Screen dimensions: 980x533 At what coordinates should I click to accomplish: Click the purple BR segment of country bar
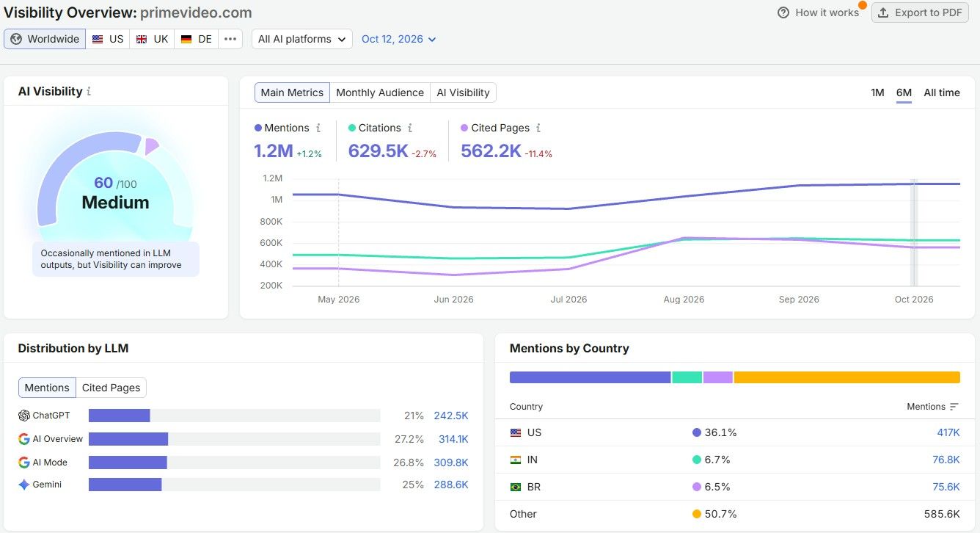coord(718,377)
